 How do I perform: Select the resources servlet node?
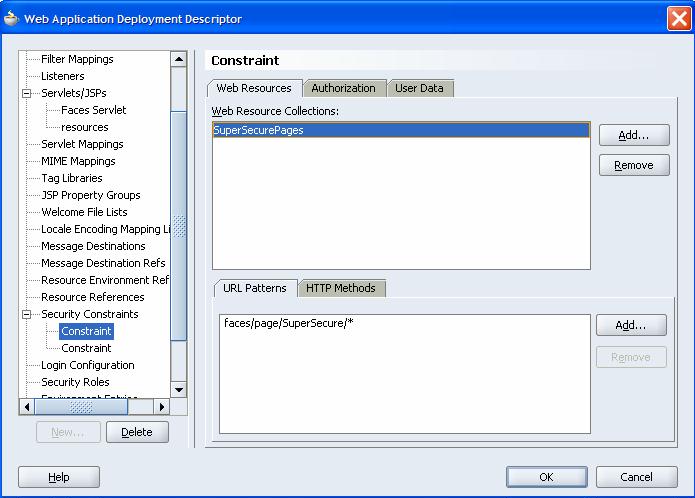pyautogui.click(x=85, y=127)
